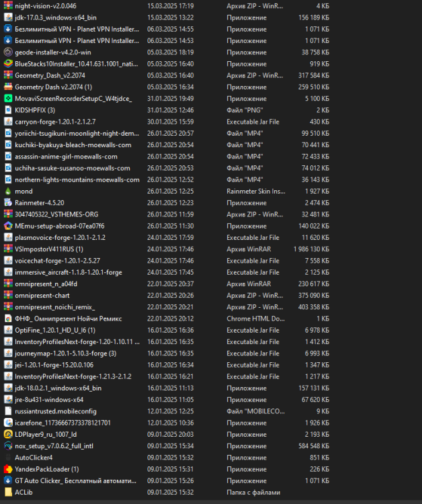Viewport: 422px width, 504px height.
Task: Click type label Папка с файлами
Action: (253, 492)
